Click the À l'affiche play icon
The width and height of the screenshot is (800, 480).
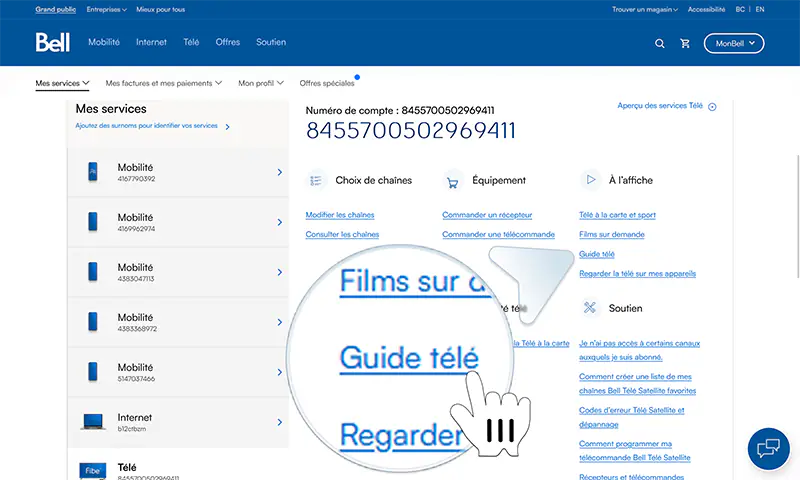point(590,180)
